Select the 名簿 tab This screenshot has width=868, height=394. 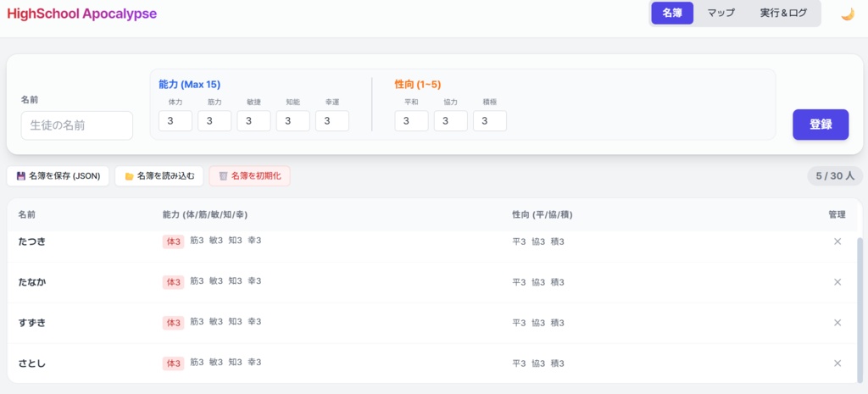tap(672, 14)
